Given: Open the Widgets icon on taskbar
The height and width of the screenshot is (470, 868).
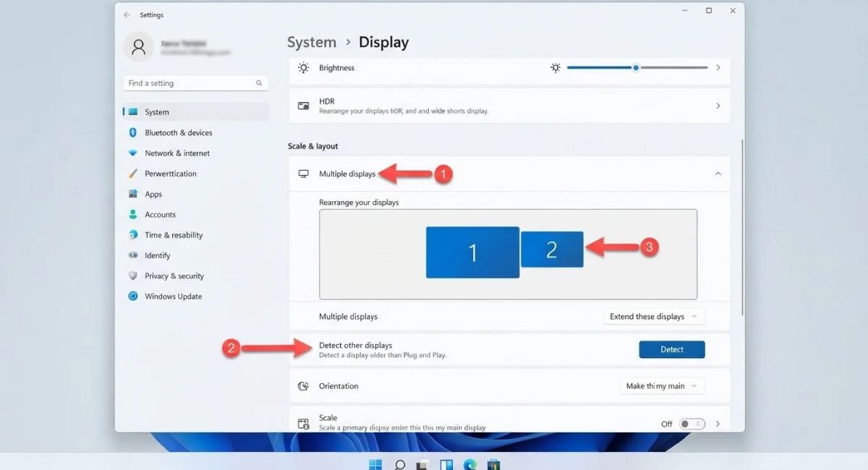Looking at the screenshot, I should click(446, 464).
